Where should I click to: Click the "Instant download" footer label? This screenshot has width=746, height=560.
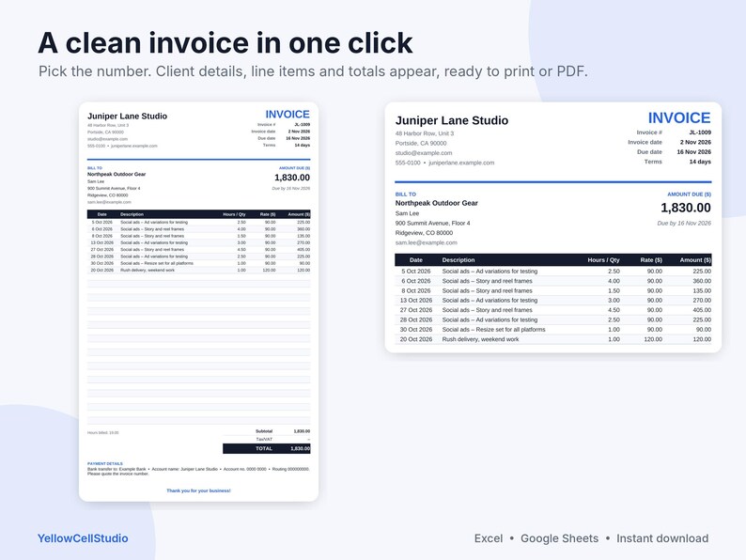[662, 538]
